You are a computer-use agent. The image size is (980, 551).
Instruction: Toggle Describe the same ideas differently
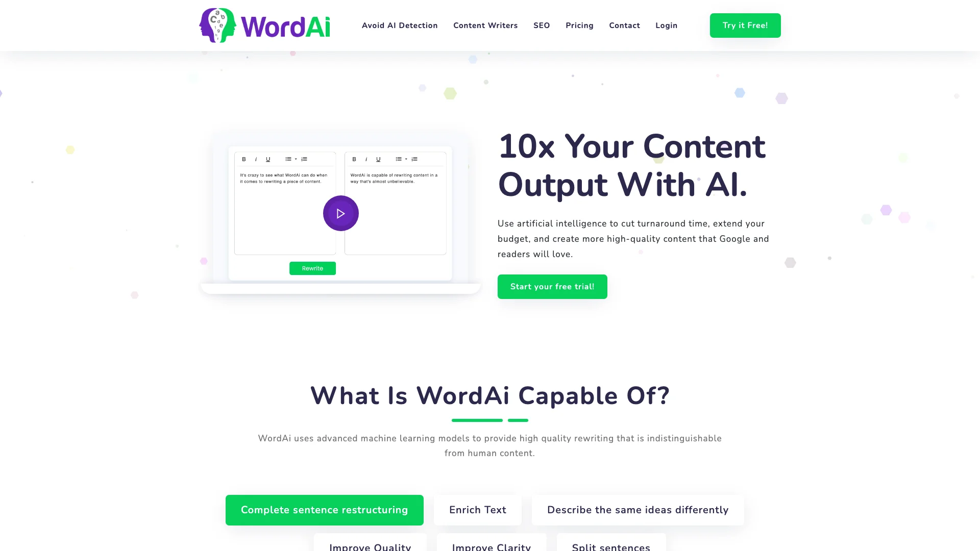click(x=638, y=509)
